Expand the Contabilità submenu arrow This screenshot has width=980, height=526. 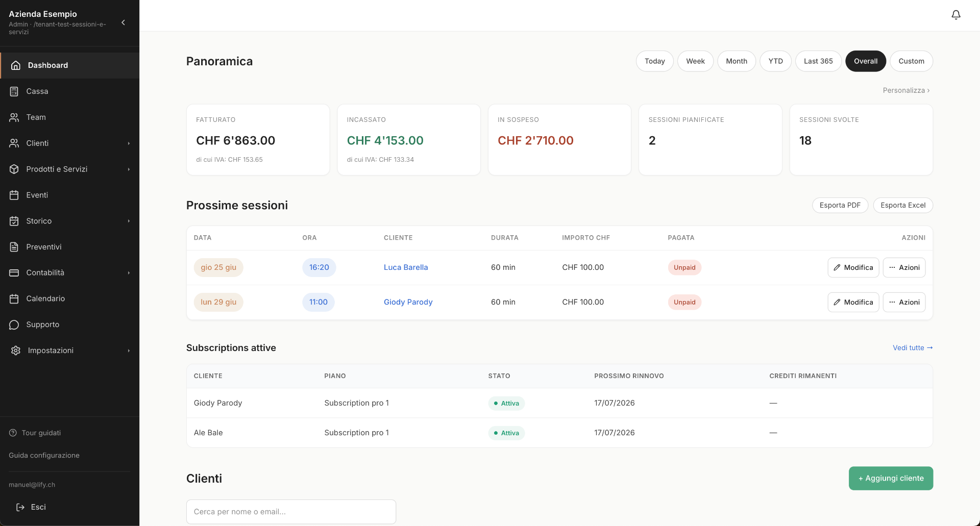click(129, 273)
